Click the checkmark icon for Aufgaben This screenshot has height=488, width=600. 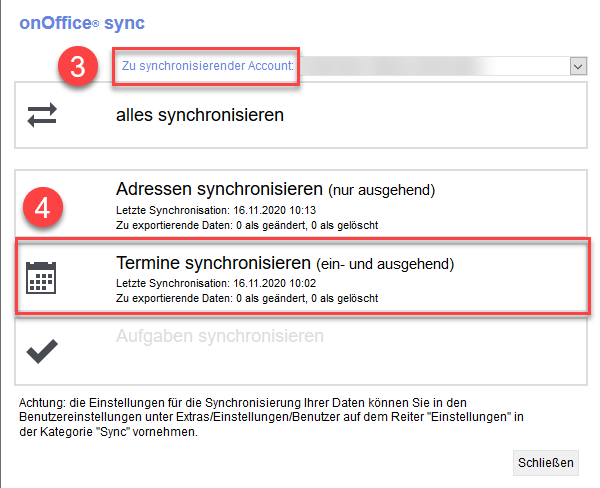pos(42,351)
